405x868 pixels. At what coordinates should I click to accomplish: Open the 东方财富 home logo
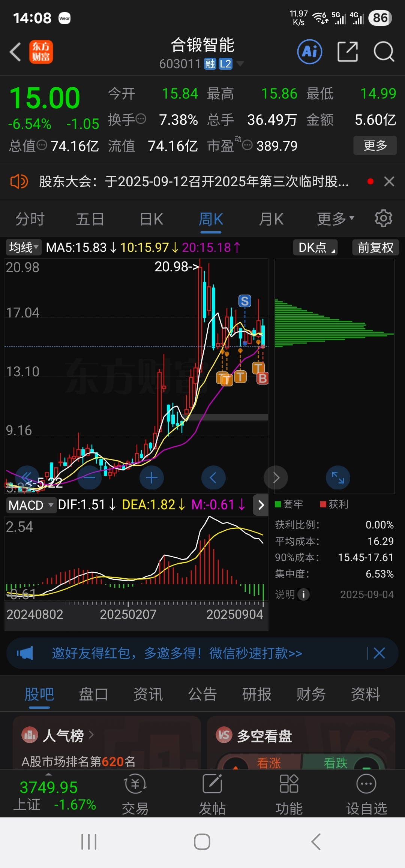[41, 52]
